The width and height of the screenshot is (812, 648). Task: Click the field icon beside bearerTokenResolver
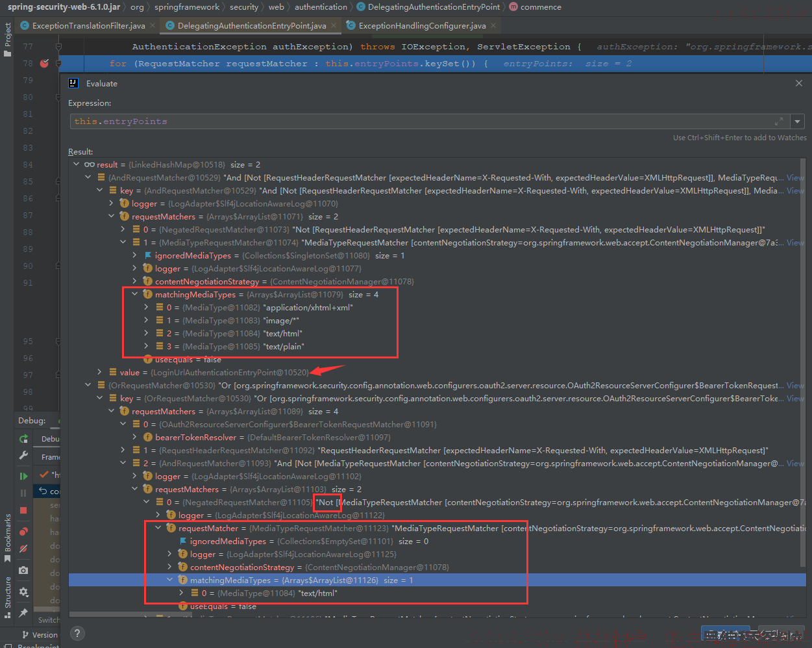(147, 438)
